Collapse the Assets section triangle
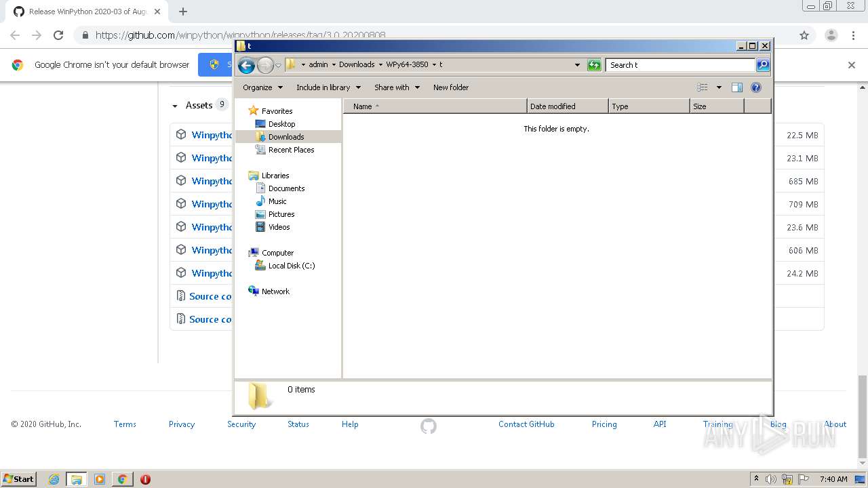The height and width of the screenshot is (488, 868). point(175,106)
